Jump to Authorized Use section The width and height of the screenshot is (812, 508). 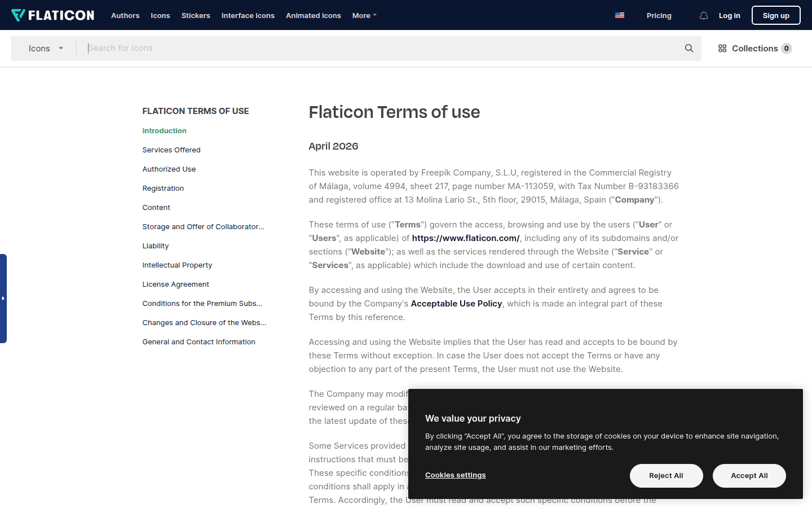[x=169, y=169]
